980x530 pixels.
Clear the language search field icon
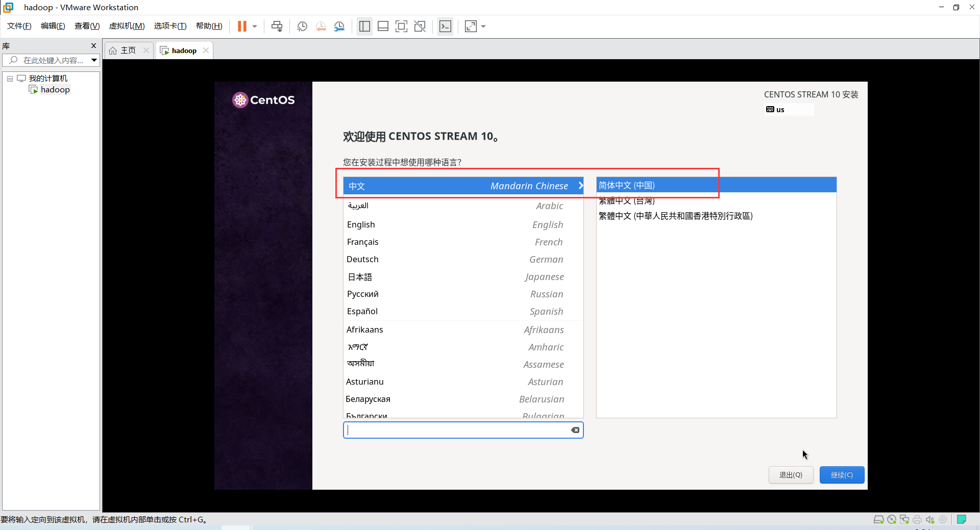[575, 430]
